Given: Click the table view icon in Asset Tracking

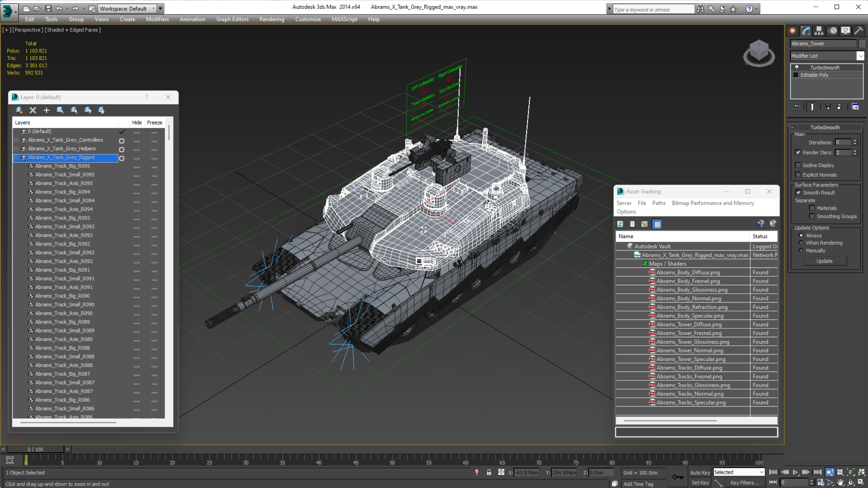Looking at the screenshot, I should [657, 224].
